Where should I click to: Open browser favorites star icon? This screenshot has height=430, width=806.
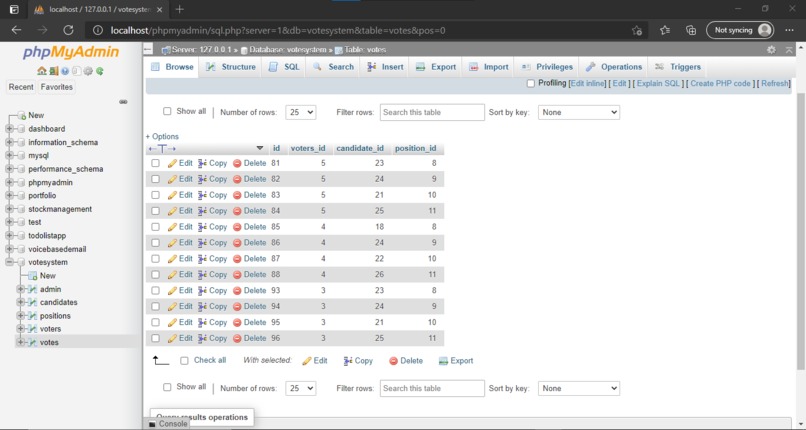coord(665,30)
